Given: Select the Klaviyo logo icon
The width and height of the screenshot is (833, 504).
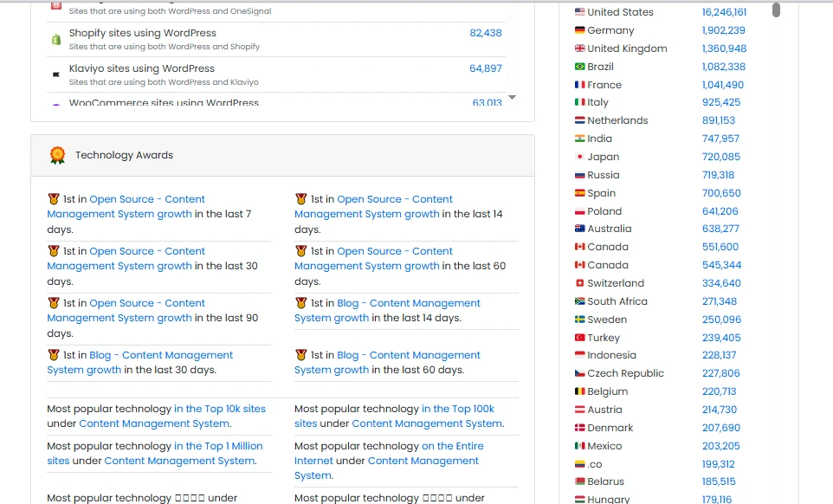Looking at the screenshot, I should coord(54,74).
